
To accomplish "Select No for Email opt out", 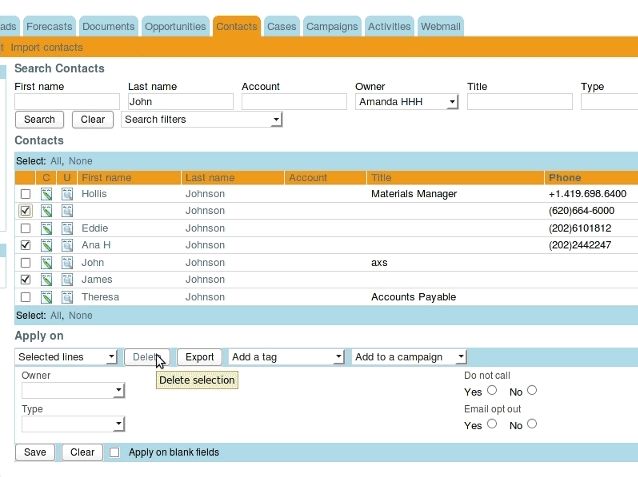I will tap(532, 424).
